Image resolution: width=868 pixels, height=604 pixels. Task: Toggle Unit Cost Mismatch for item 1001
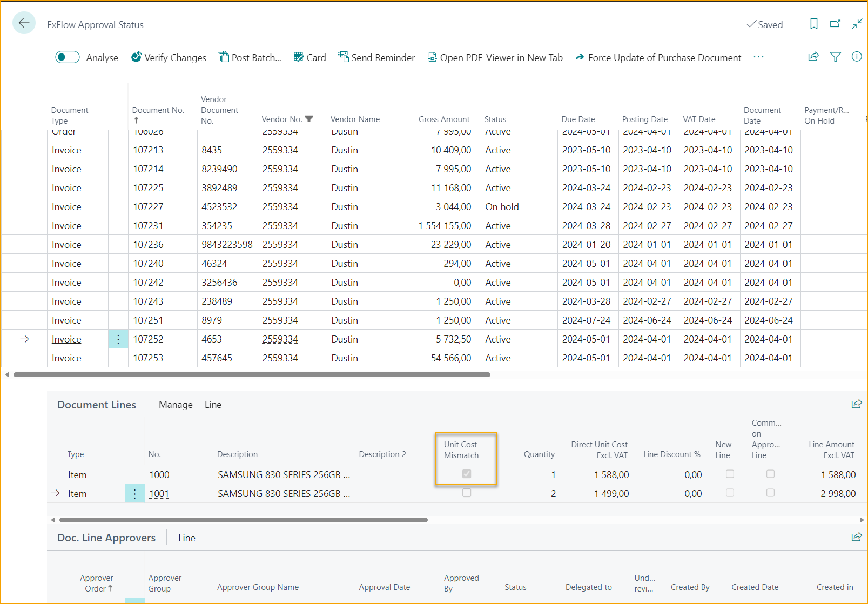tap(467, 493)
